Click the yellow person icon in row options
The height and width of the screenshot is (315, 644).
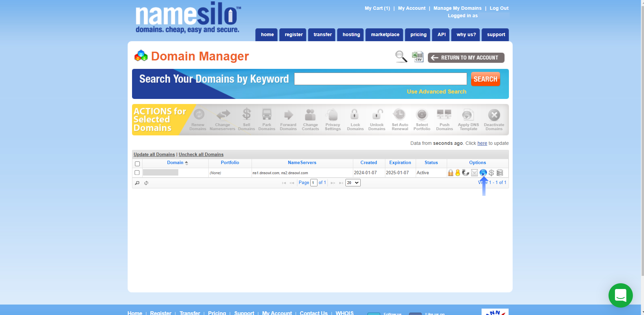point(458,173)
